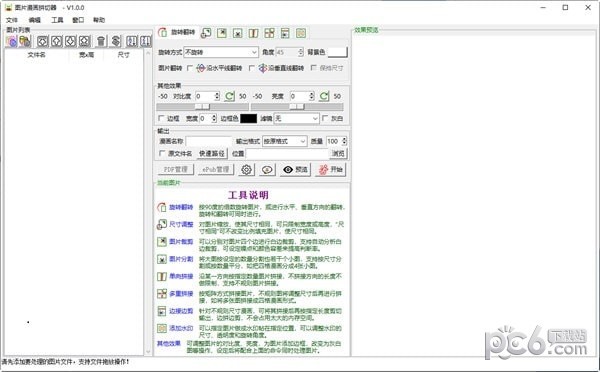This screenshot has width=600, height=372.
Task: Click the 漫画名称 name input field
Action: (x=208, y=142)
